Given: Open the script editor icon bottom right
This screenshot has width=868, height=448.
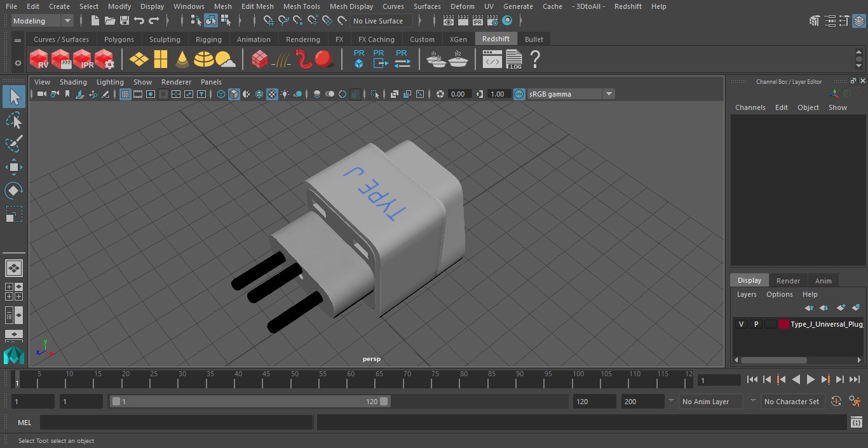Looking at the screenshot, I should (856, 423).
